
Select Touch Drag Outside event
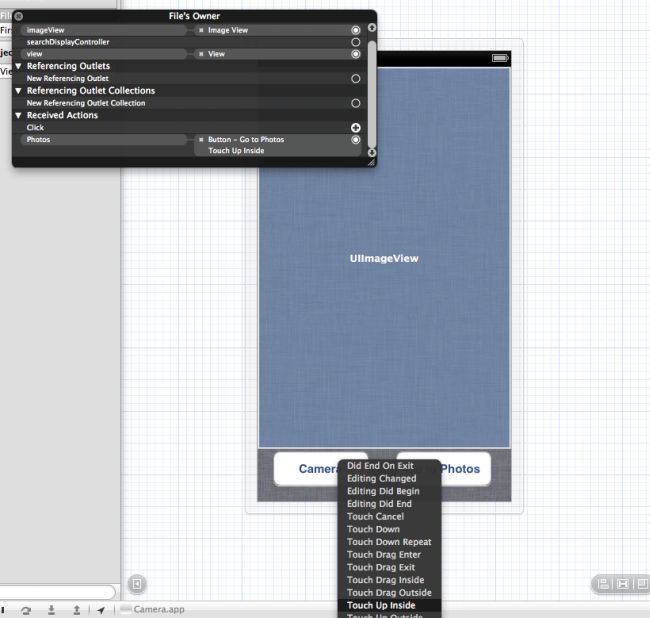[390, 593]
